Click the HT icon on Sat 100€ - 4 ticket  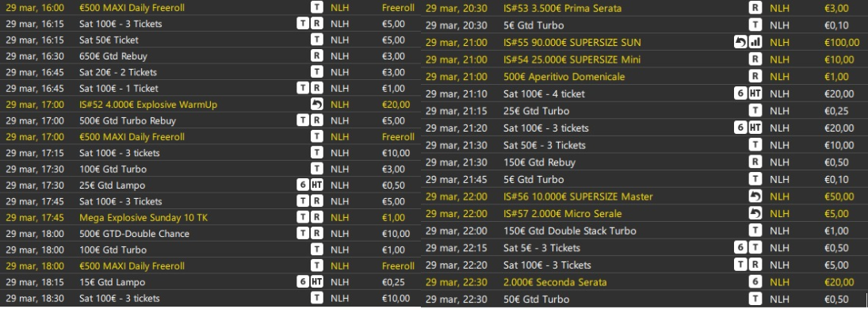pos(755,93)
